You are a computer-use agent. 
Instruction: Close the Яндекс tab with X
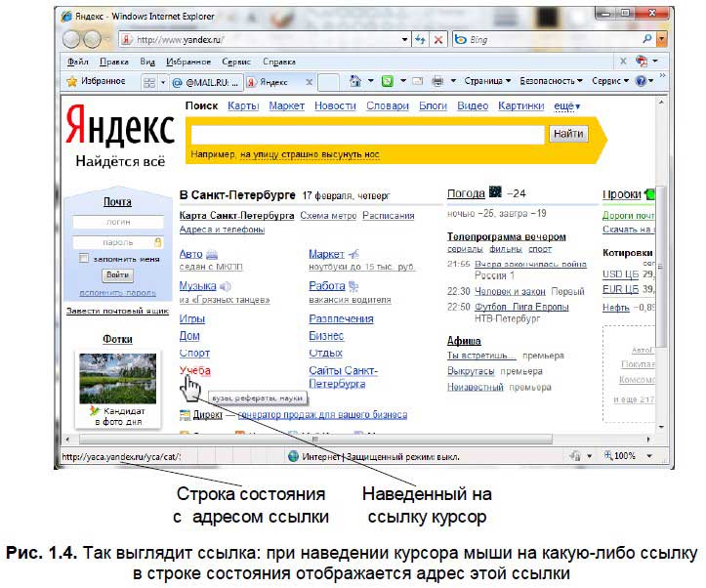[309, 82]
